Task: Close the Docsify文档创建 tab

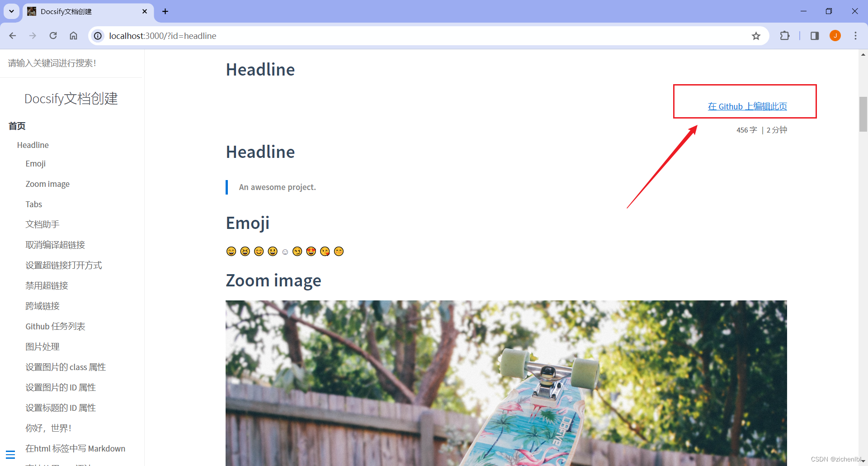Action: point(145,11)
